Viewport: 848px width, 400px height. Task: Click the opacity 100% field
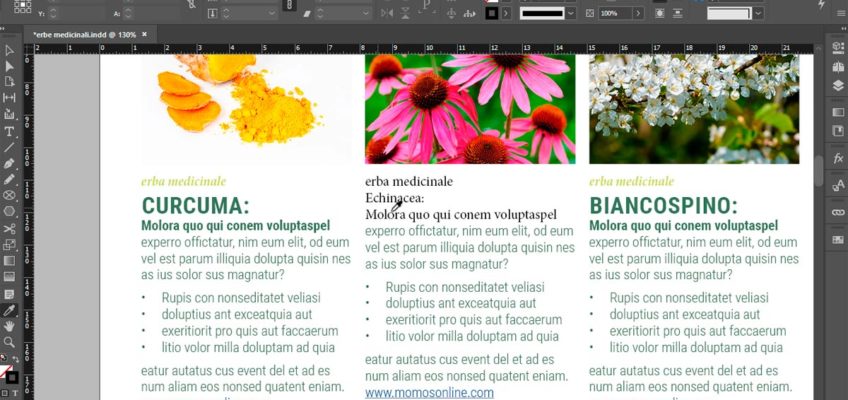coord(615,14)
